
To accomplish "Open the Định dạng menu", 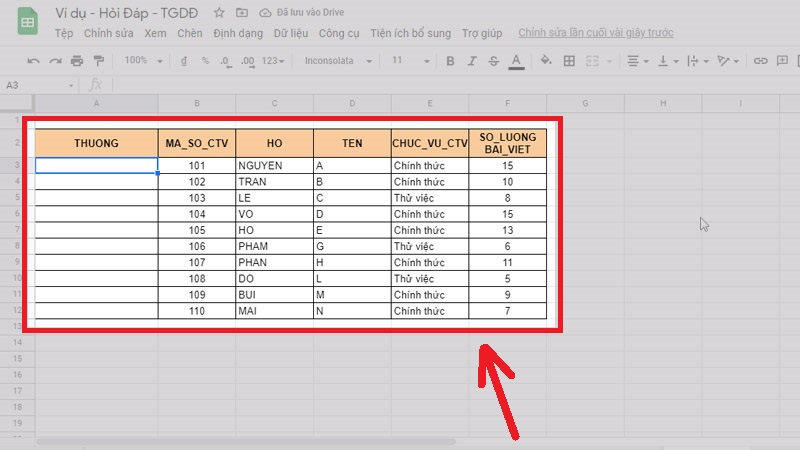I will pos(235,33).
